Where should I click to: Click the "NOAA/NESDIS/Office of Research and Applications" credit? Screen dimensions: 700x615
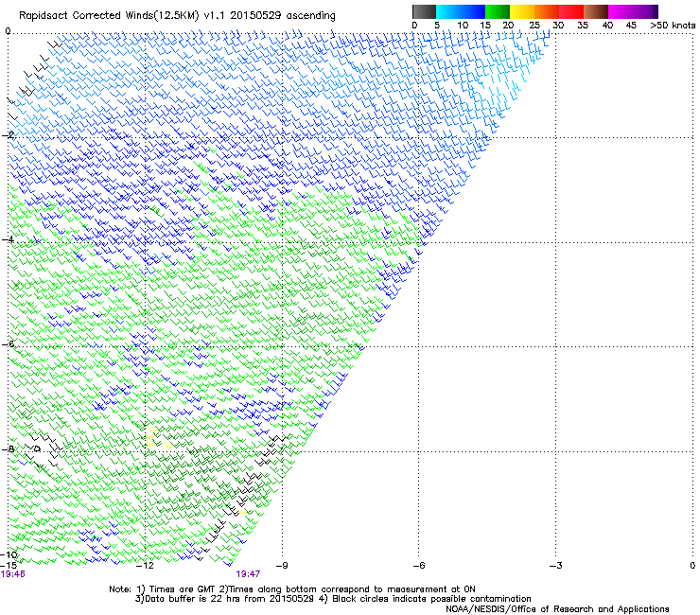coord(557,609)
